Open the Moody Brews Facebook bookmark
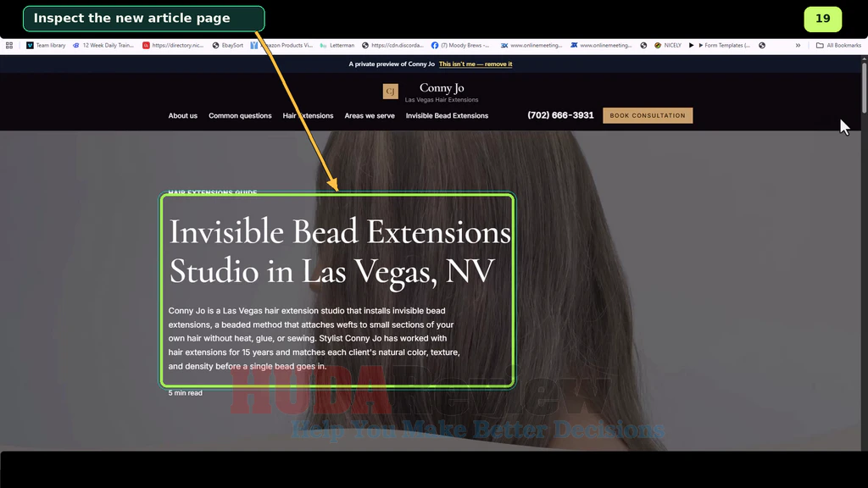 (x=460, y=46)
